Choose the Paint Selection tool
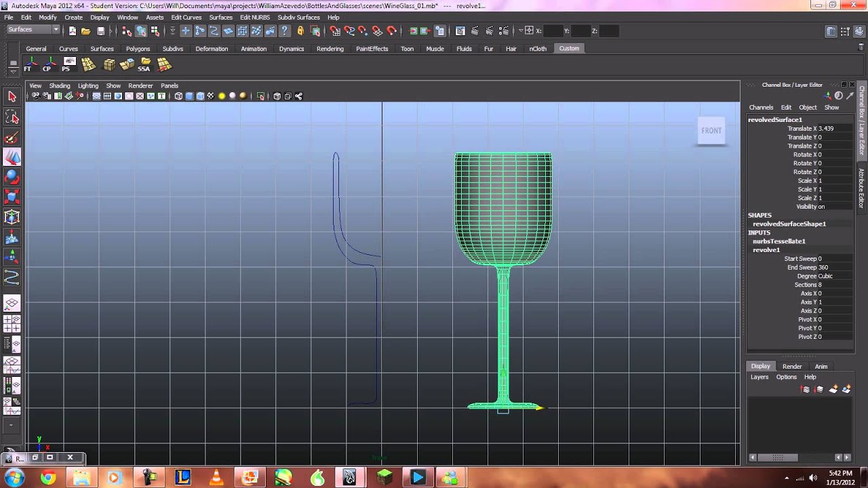The height and width of the screenshot is (488, 868). (12, 138)
